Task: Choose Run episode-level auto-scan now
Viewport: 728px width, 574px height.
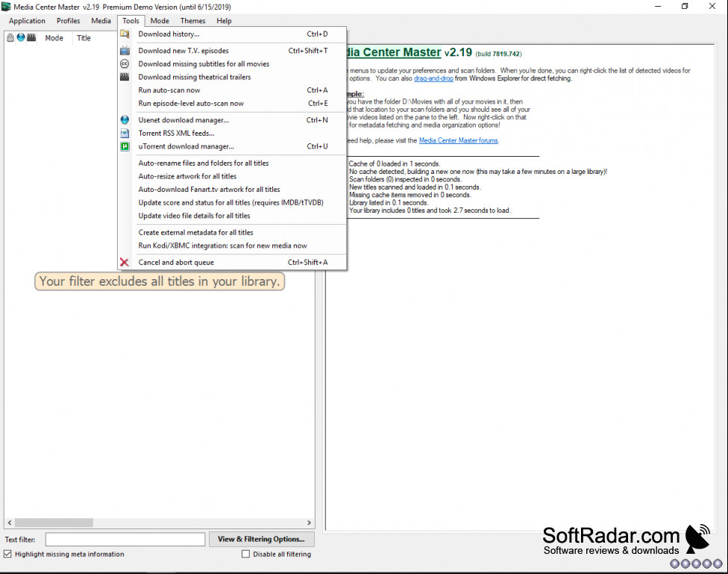Action: coord(232,103)
